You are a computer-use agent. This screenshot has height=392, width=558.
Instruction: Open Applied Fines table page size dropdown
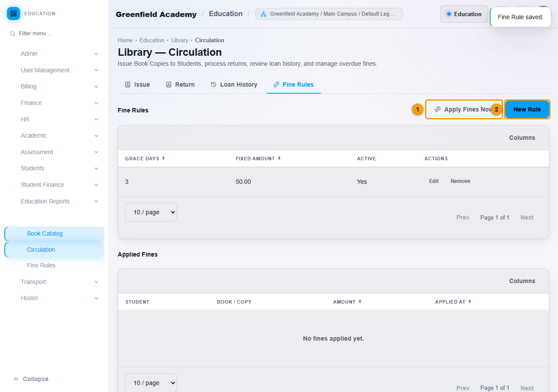151,383
